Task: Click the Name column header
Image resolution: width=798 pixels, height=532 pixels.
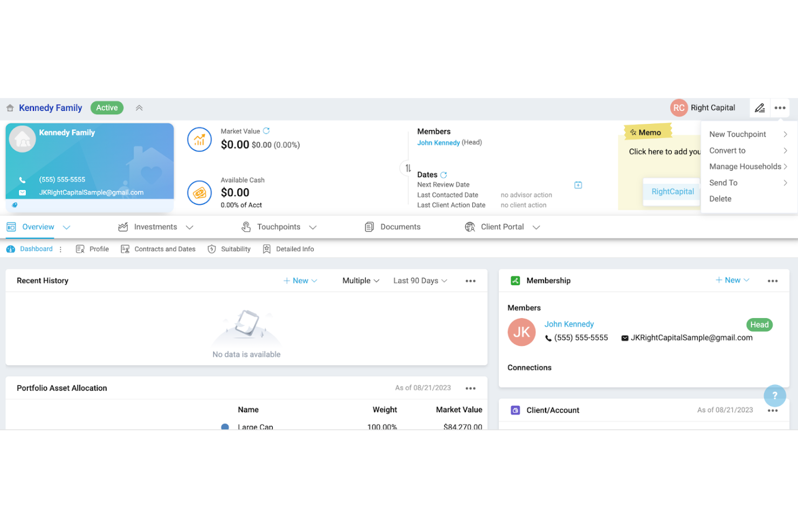Action: click(248, 410)
